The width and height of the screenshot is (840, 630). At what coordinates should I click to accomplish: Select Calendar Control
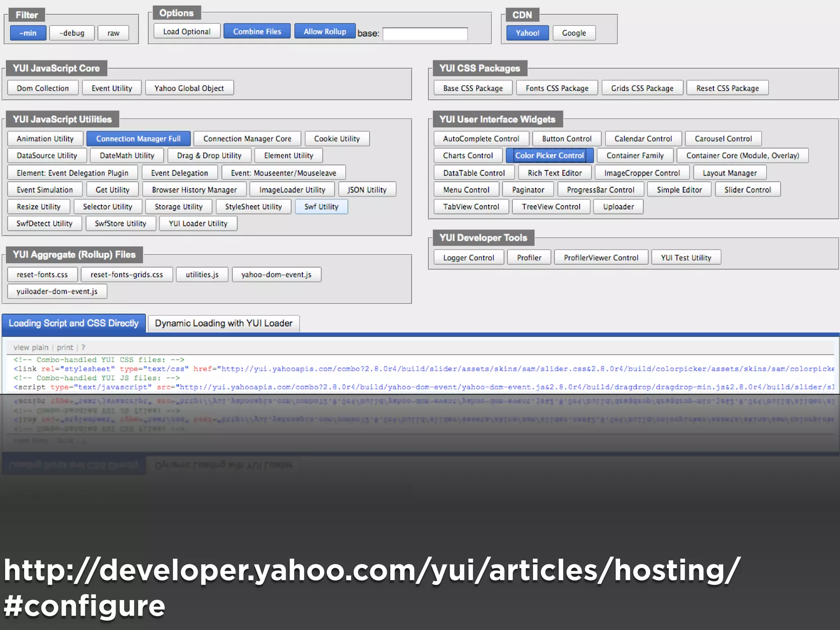pyautogui.click(x=643, y=139)
